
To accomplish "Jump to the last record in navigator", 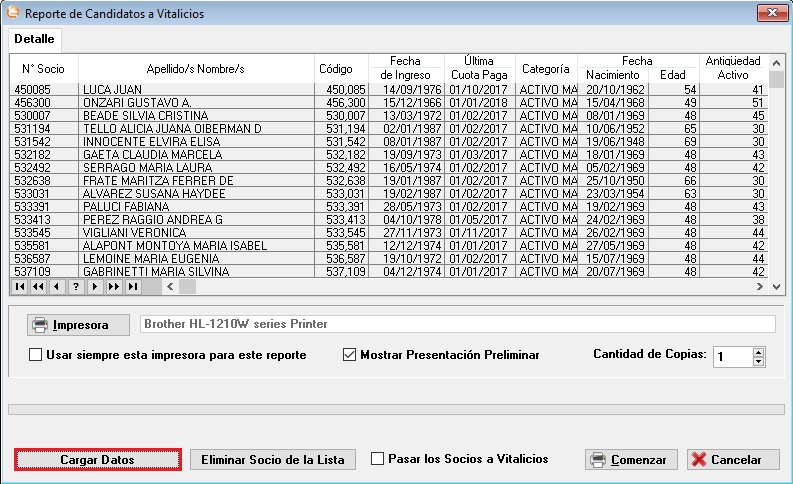I will point(132,286).
